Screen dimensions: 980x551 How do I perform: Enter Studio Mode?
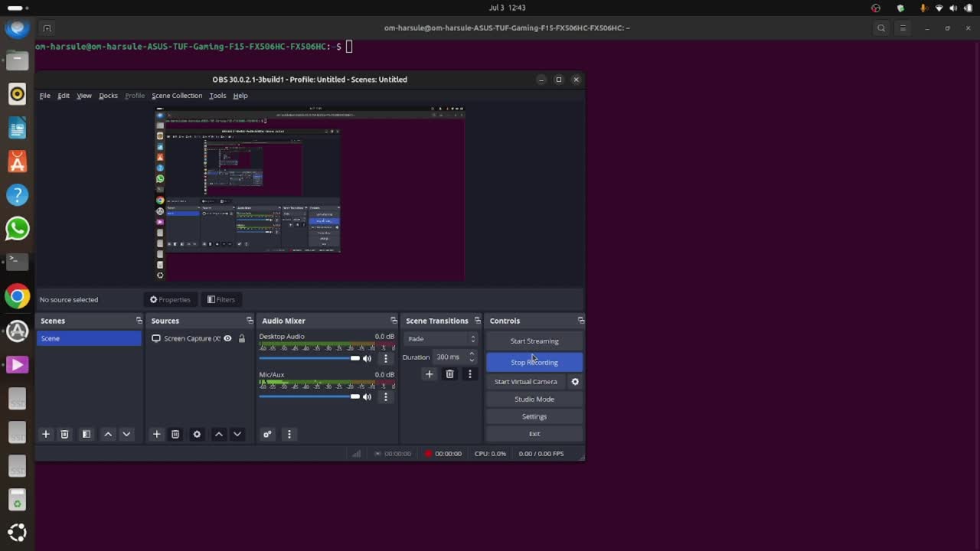click(x=534, y=399)
